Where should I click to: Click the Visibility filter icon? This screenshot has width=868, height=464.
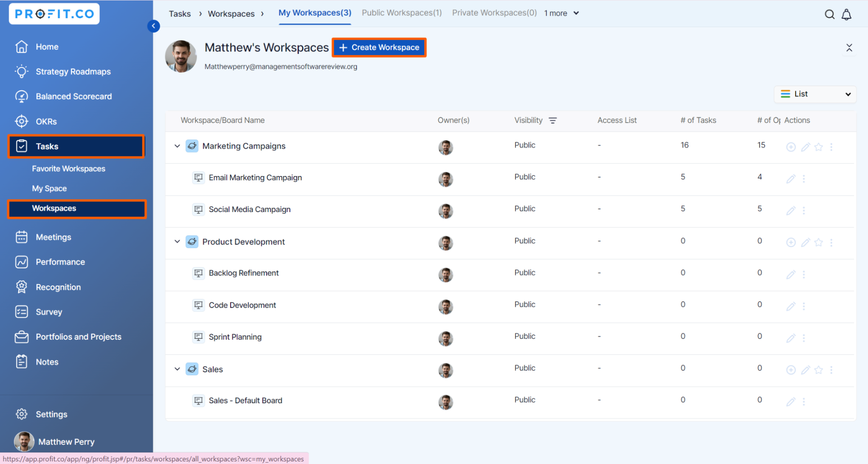pos(552,121)
